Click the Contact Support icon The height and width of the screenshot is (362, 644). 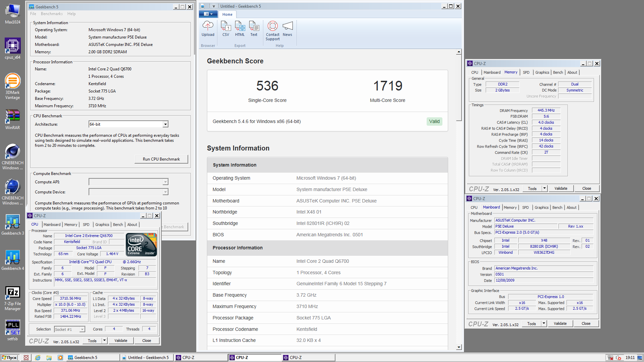click(x=273, y=31)
